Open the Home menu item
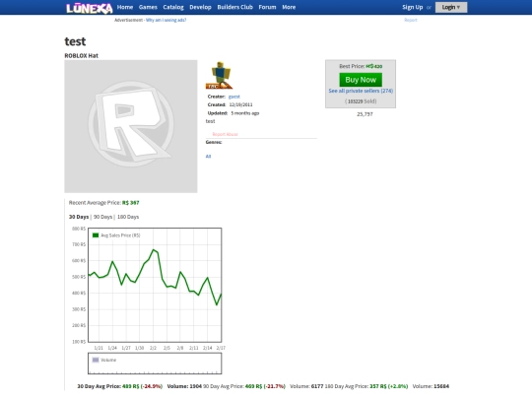This screenshot has width=532, height=399. 125,7
